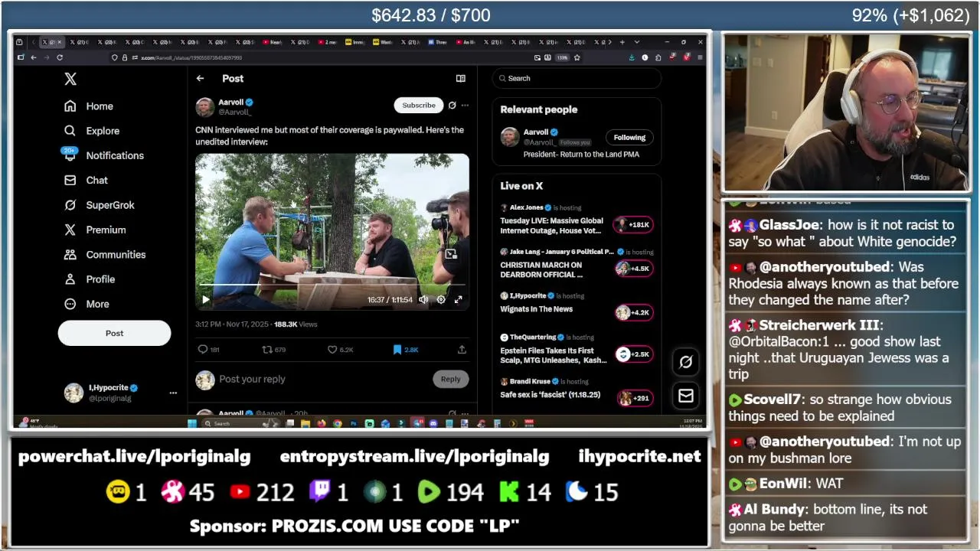This screenshot has height=551, width=980.
Task: Open Profile in the sidebar
Action: [90, 279]
